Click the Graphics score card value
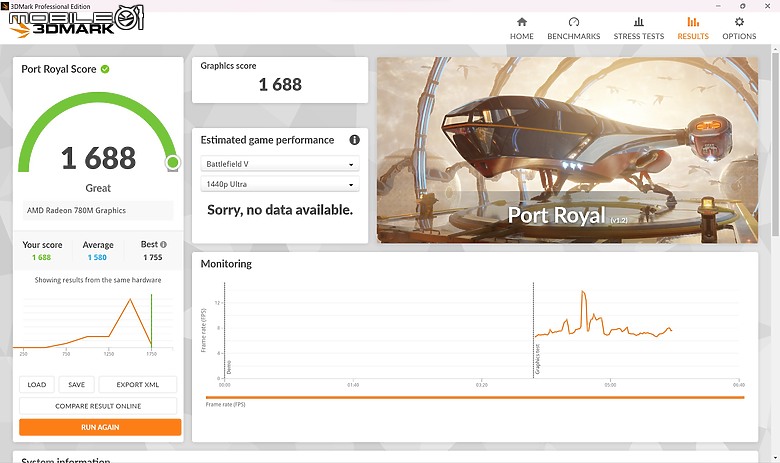The image size is (780, 463). click(x=280, y=85)
